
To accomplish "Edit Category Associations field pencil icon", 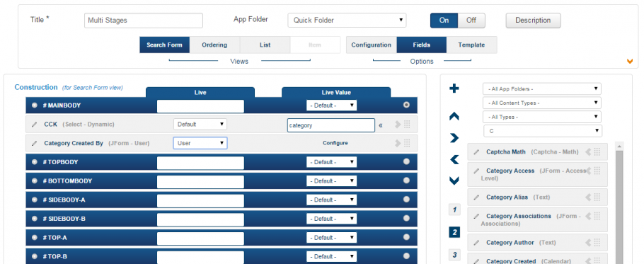I will [x=476, y=216].
